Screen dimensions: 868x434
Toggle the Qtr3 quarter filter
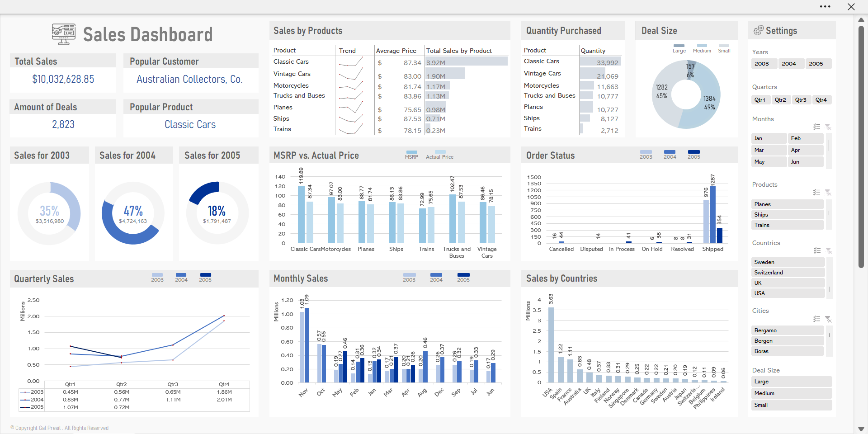pos(801,100)
